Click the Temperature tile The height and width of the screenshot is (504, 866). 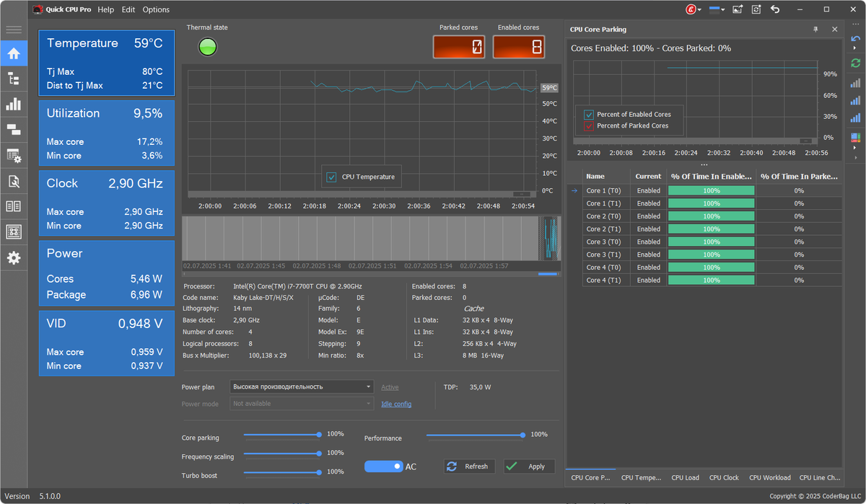point(106,63)
